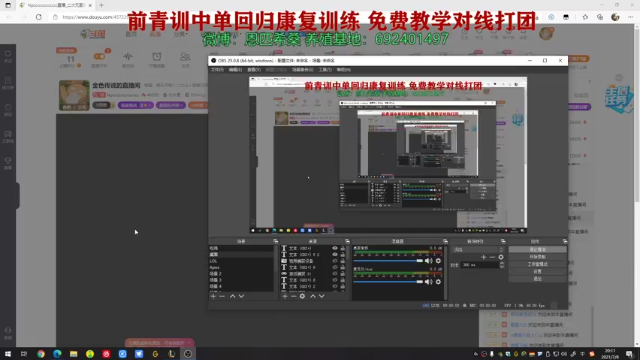
Task: Open Google Chrome from the taskbar
Action: [41, 353]
